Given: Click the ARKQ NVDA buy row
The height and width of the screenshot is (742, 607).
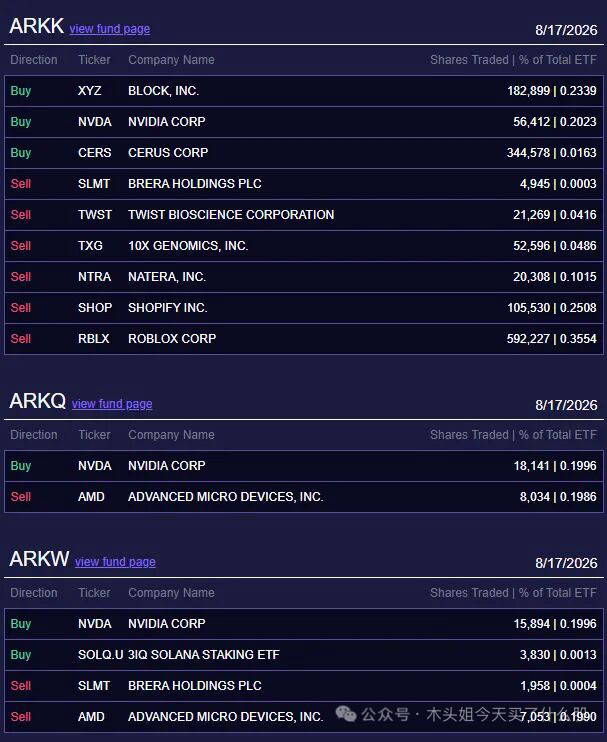Looking at the screenshot, I should pyautogui.click(x=304, y=466).
